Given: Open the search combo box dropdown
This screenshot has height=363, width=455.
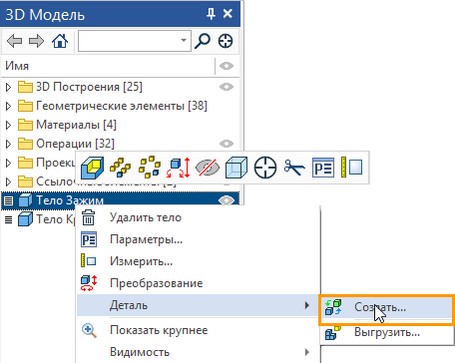Looking at the screenshot, I should pos(183,41).
